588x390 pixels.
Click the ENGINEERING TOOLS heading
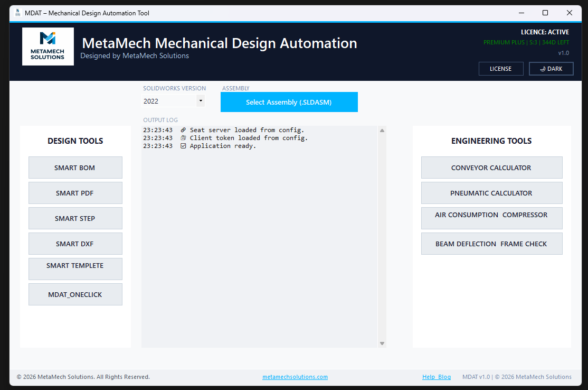491,141
